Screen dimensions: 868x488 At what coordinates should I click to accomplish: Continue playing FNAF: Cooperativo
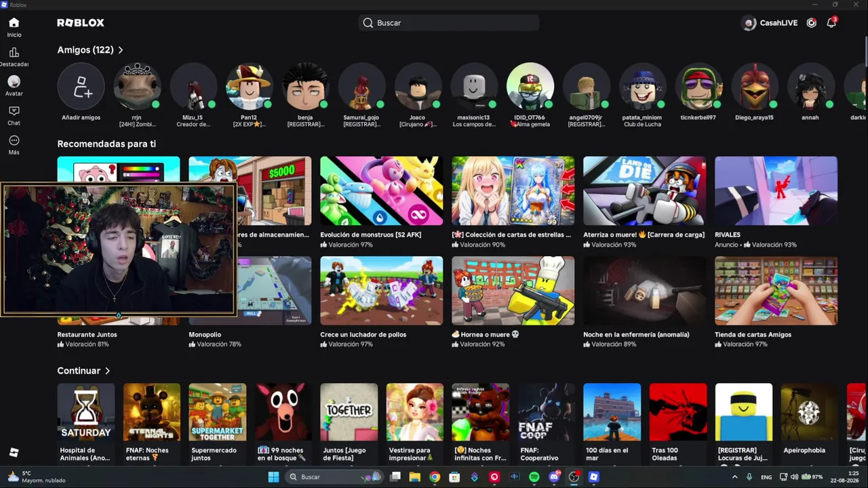[547, 412]
